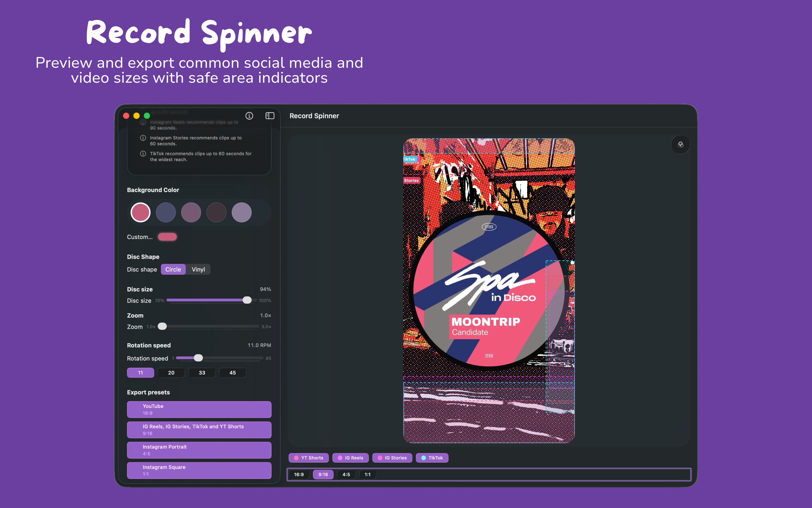Switch preview to 4:5 aspect ratio
812x508 pixels.
click(346, 474)
